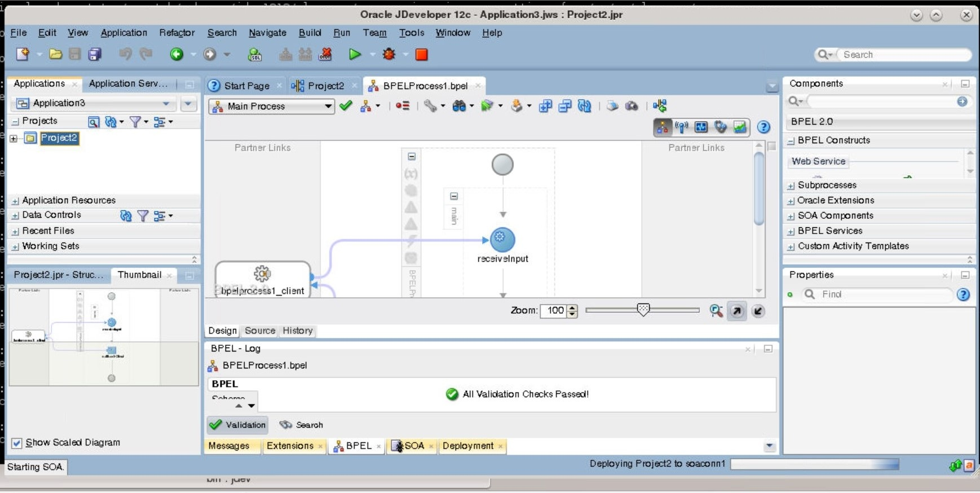Open the Deployment log tab
This screenshot has height=493, width=980.
(468, 446)
